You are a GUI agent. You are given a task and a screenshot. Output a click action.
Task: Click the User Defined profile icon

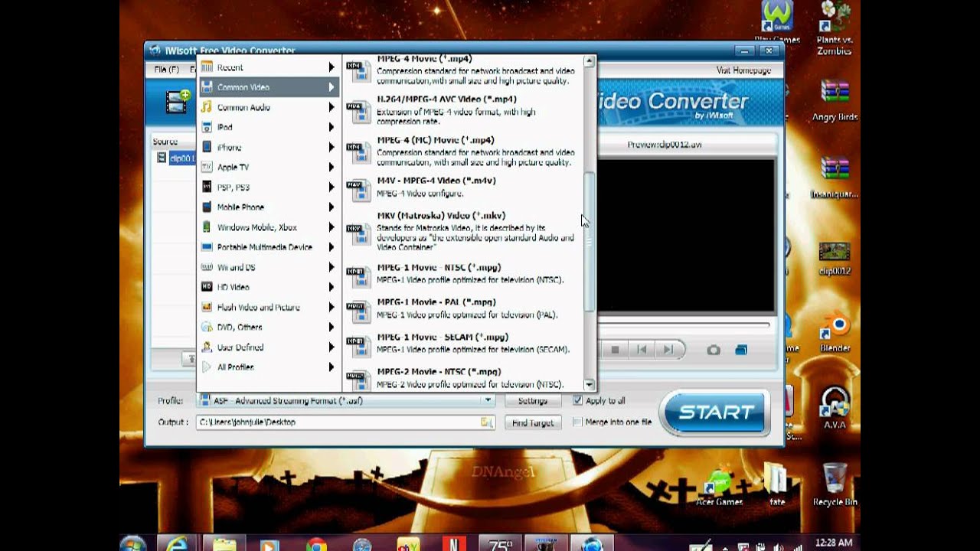[207, 347]
